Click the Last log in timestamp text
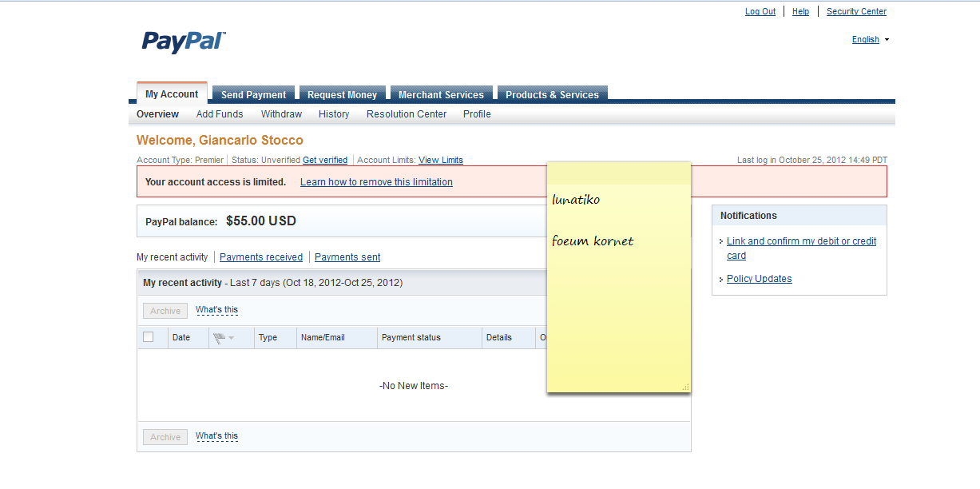 (812, 160)
